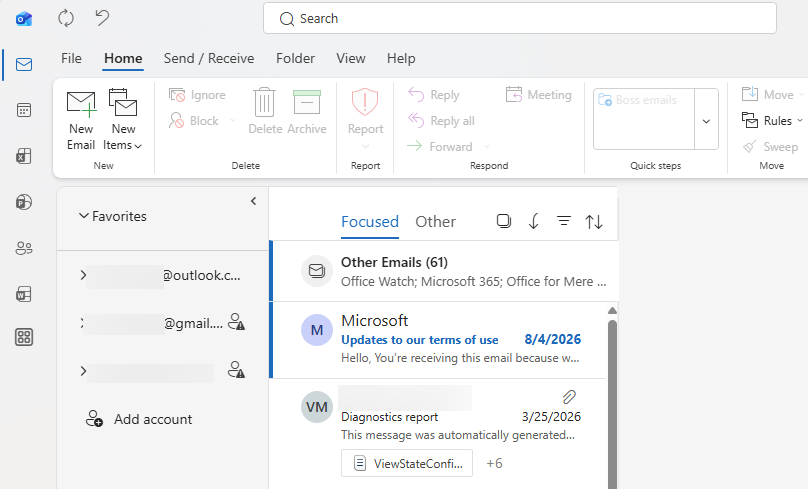This screenshot has height=489, width=808.
Task: Open the Report dropdown chevron
Action: coord(365,147)
